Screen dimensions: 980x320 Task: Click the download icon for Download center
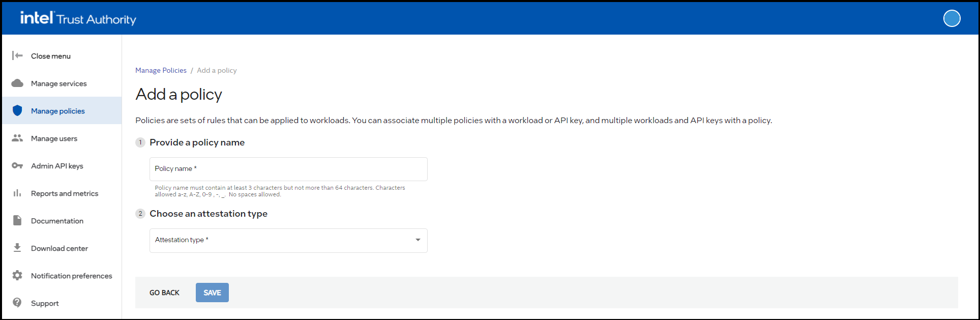(17, 248)
